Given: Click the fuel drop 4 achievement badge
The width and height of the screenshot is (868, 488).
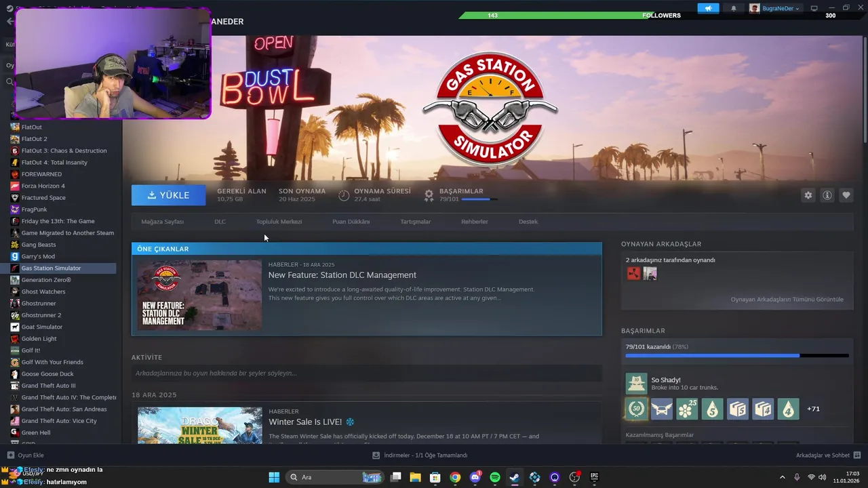Looking at the screenshot, I should pos(788,409).
